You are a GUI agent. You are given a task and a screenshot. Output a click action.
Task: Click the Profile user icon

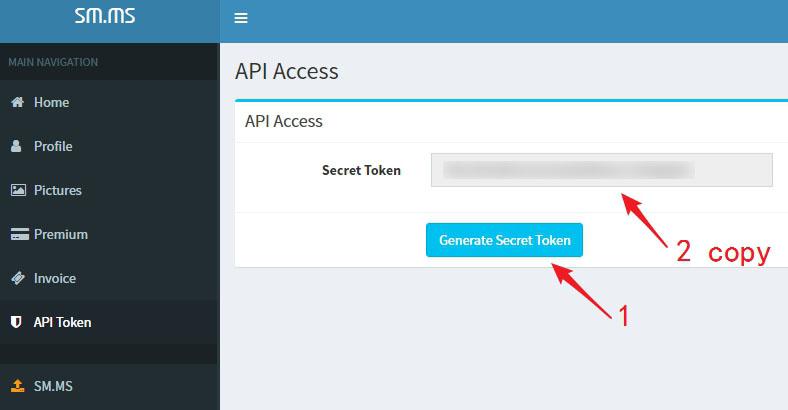pyautogui.click(x=16, y=146)
